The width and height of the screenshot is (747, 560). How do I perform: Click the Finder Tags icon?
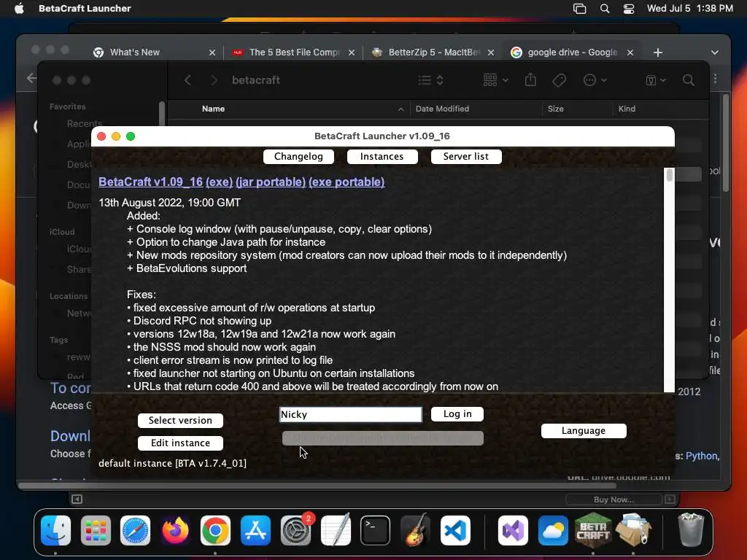(560, 80)
